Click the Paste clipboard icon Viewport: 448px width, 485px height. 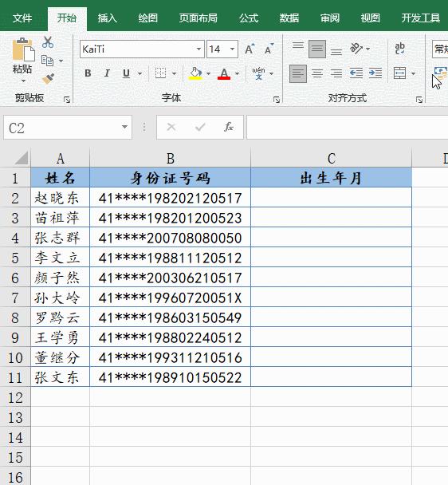(x=23, y=49)
